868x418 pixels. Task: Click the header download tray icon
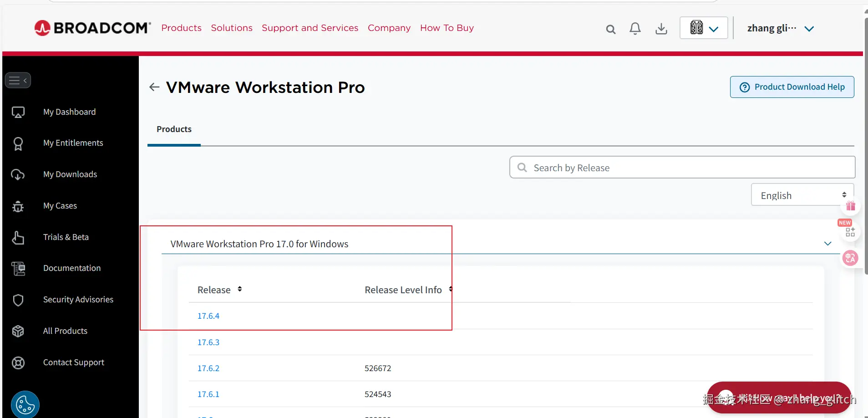point(661,29)
